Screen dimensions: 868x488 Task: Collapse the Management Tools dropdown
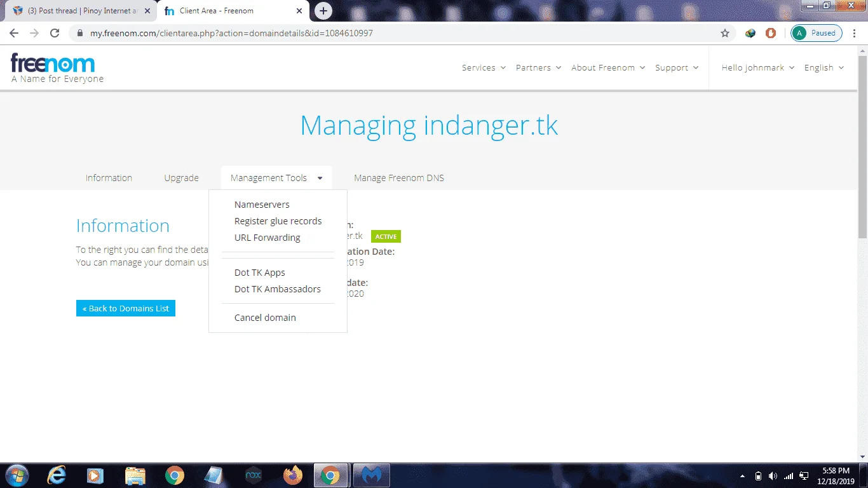coord(276,178)
